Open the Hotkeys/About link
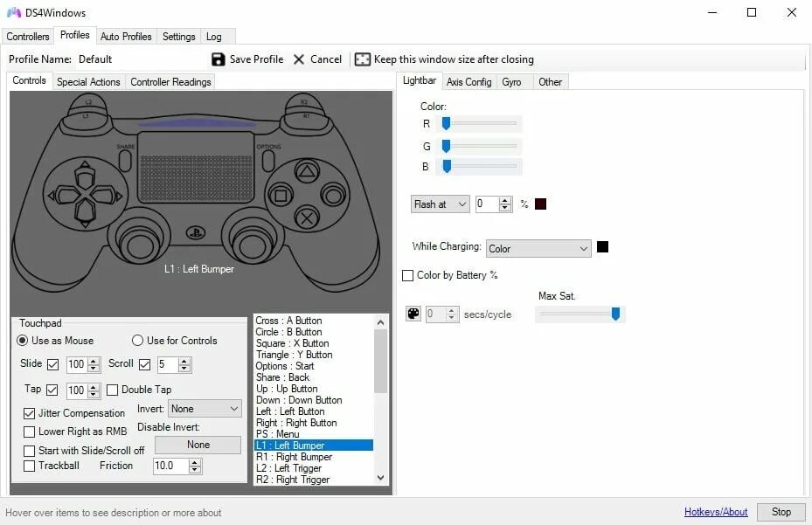 (x=716, y=512)
